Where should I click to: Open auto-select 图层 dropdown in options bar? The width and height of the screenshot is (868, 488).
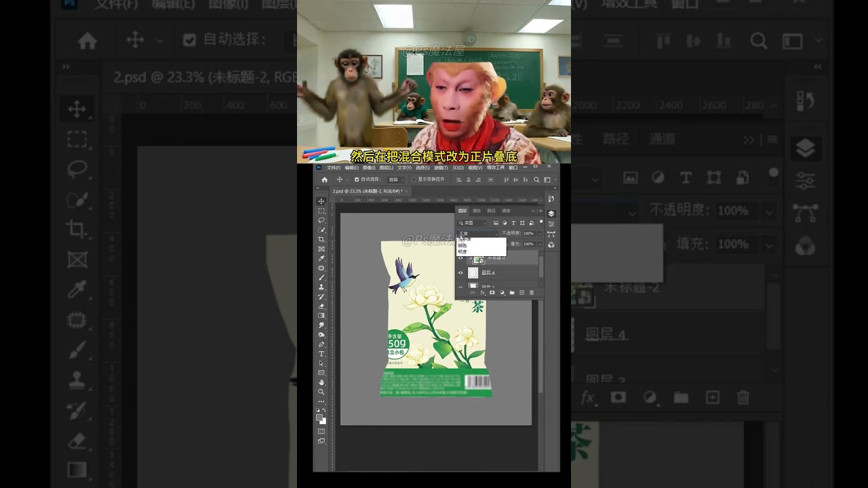coord(396,180)
